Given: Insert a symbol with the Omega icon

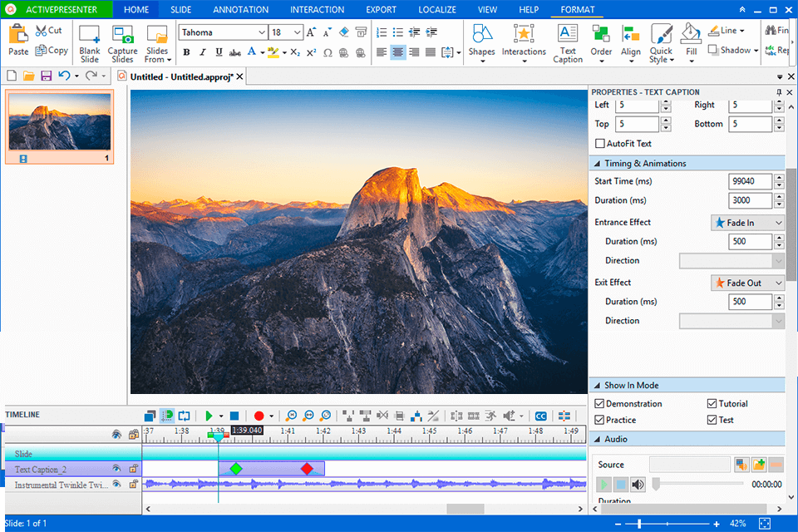Looking at the screenshot, I should pyautogui.click(x=328, y=52).
